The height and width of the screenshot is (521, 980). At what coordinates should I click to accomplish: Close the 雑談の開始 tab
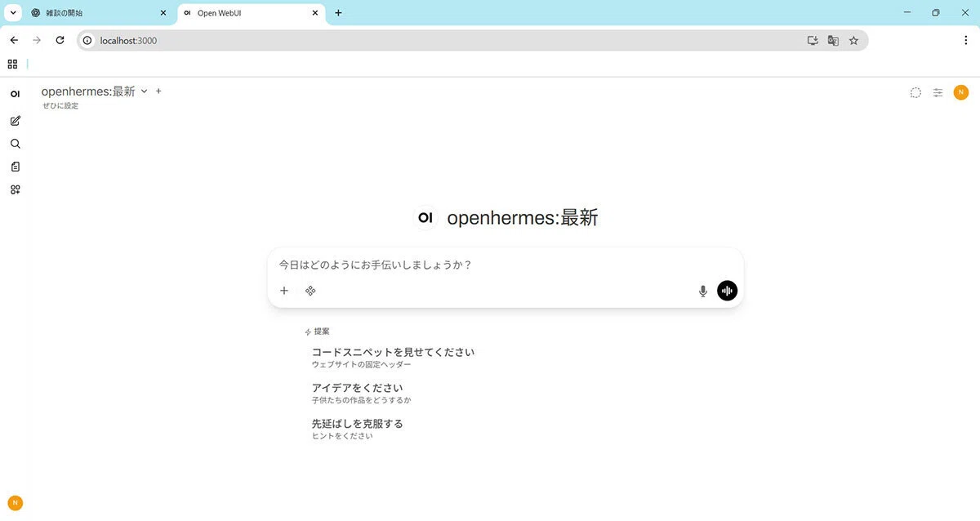coord(163,13)
